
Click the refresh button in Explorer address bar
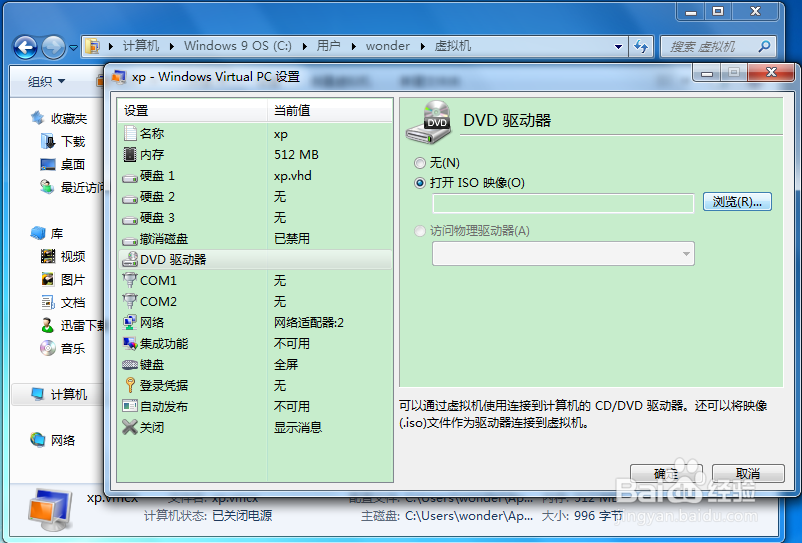click(x=641, y=47)
